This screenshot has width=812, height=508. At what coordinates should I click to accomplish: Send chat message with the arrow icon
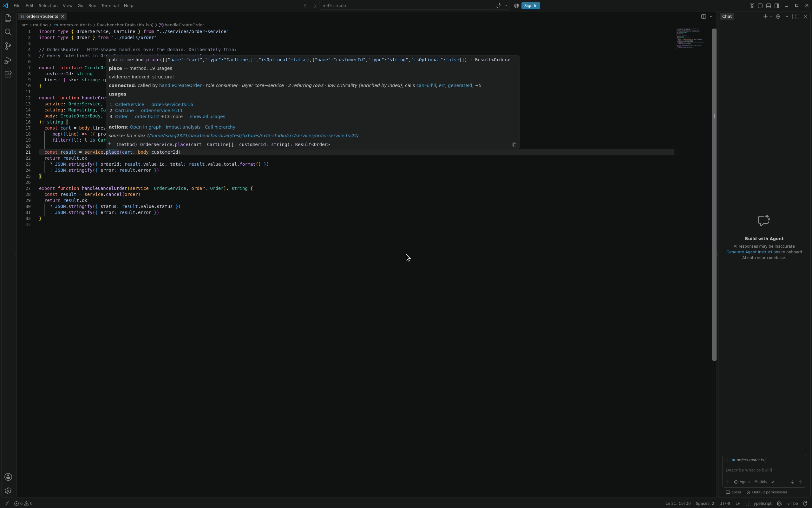tap(801, 482)
